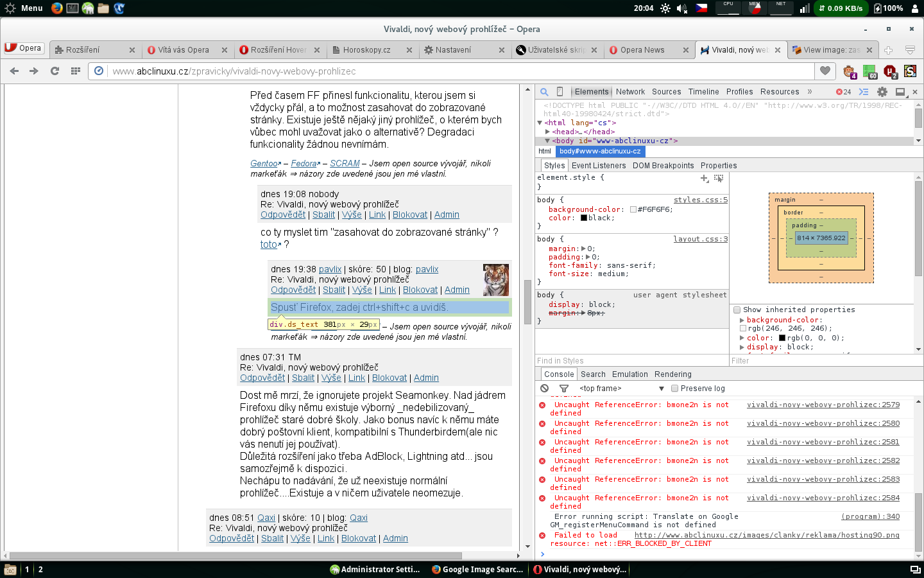924x578 pixels.
Task: Focus Find in Styles field
Action: point(631,361)
